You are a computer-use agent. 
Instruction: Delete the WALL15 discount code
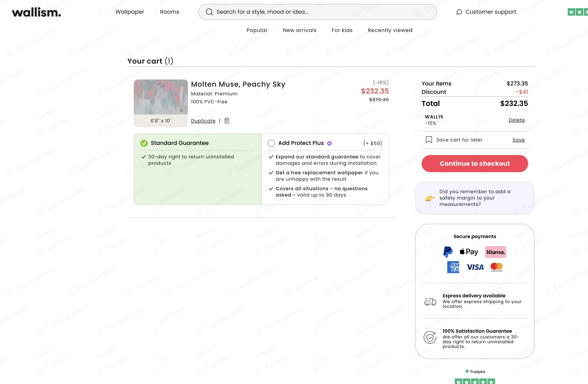tap(516, 120)
